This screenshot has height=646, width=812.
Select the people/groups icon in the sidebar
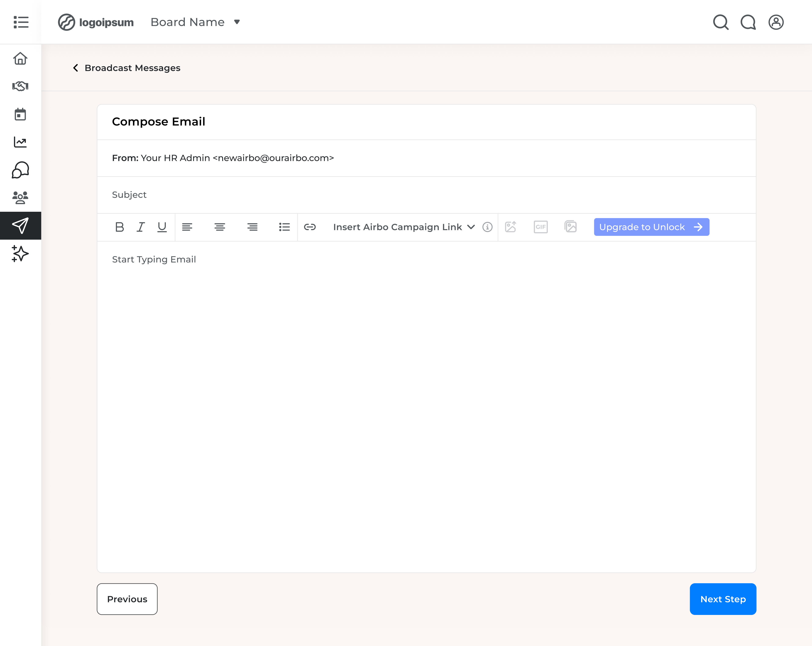(20, 198)
